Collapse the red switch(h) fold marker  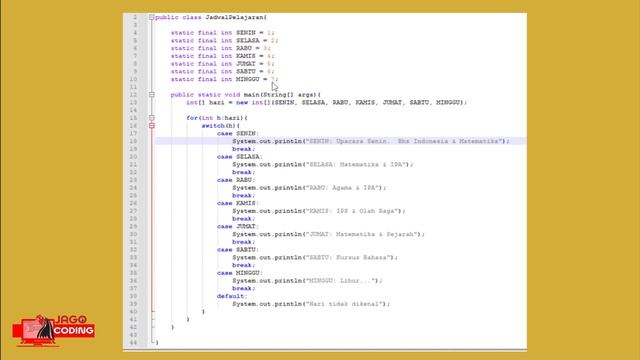click(151, 126)
